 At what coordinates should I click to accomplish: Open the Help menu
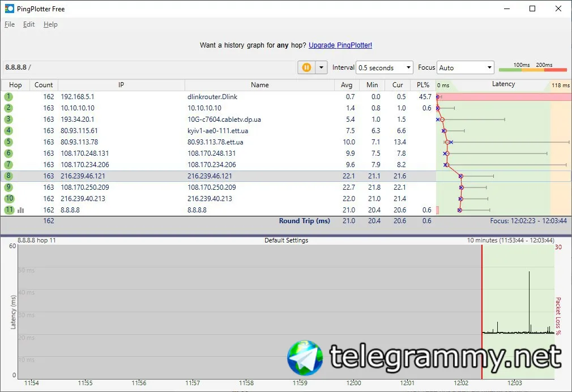pos(50,24)
